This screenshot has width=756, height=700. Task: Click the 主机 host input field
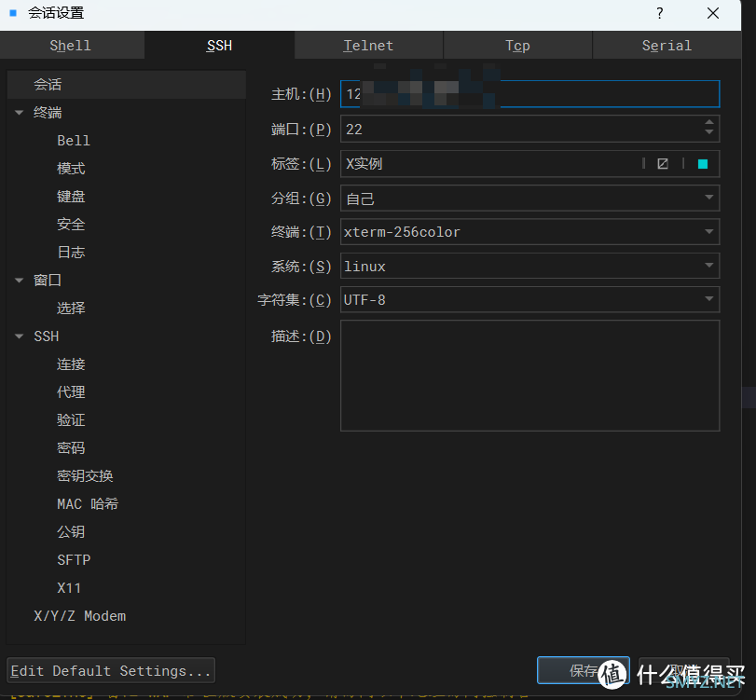(529, 94)
